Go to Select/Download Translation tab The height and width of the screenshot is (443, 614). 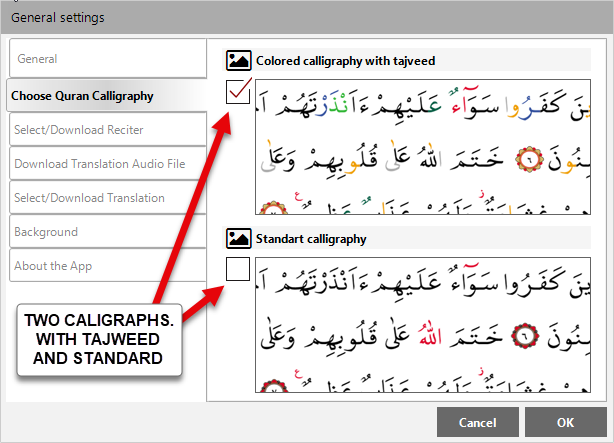[x=108, y=198]
